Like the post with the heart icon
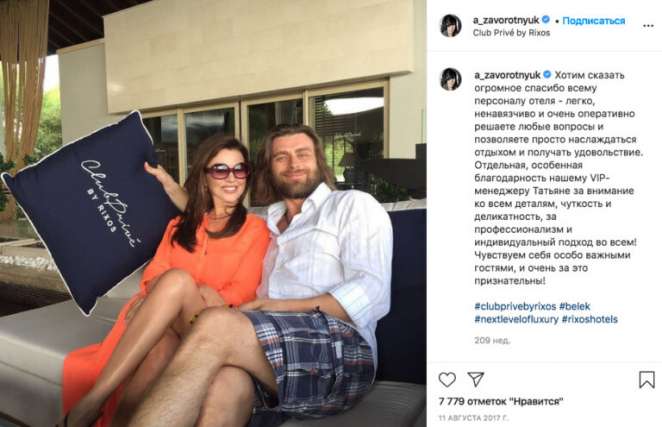This screenshot has width=662, height=427. tap(447, 380)
